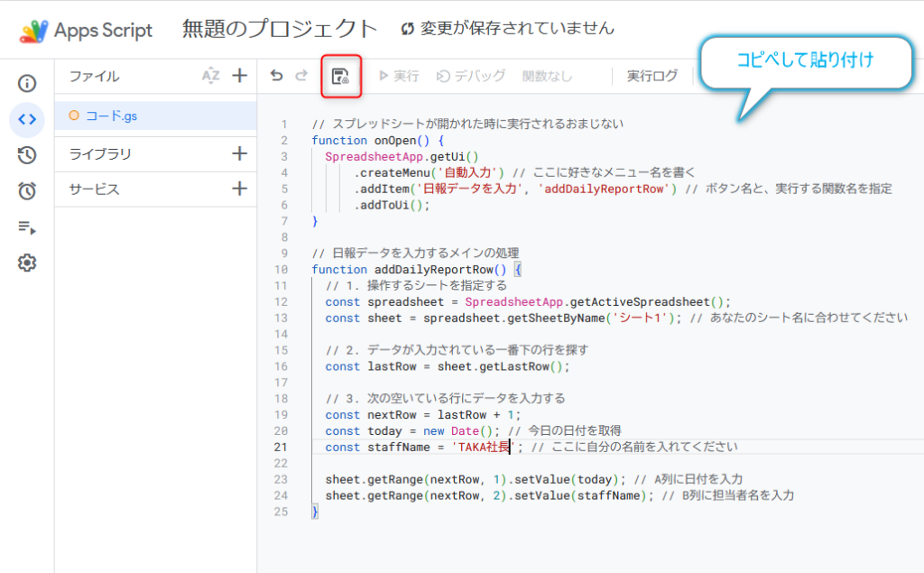Click the .addToUi(); code line
The width and height of the screenshot is (924, 573).
(x=392, y=205)
